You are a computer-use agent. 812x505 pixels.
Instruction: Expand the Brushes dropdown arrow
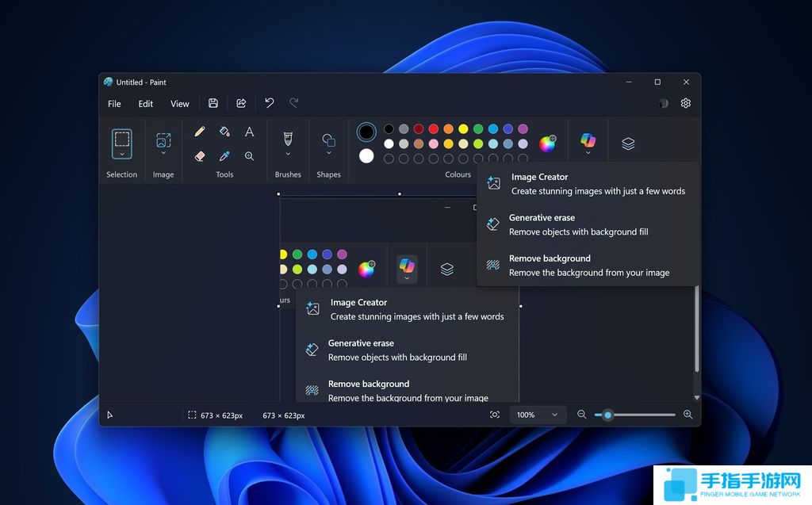pos(288,154)
